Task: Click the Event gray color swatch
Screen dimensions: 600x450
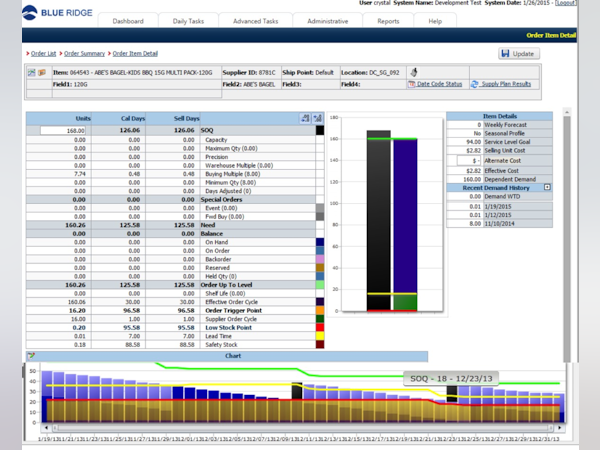Action: [320, 208]
